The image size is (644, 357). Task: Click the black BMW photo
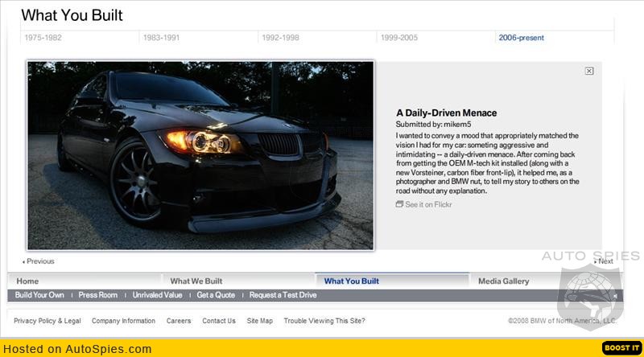pos(200,155)
